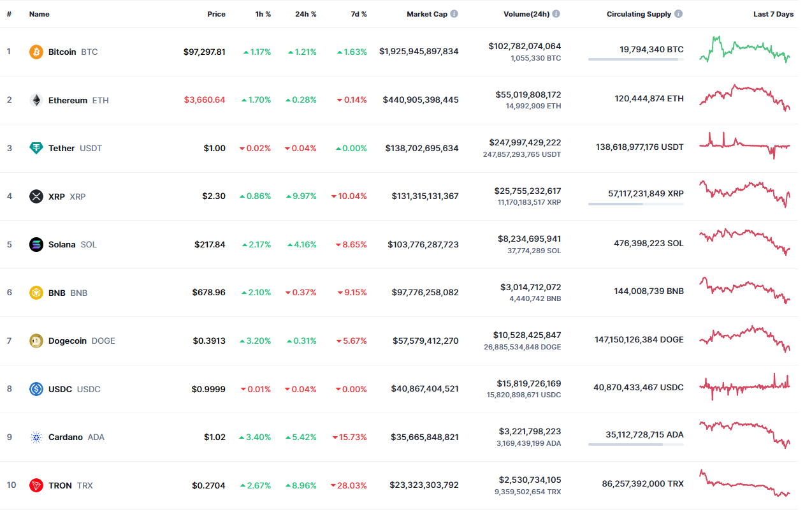Click Cardano 7d change 15.73%
This screenshot has width=812, height=514.
point(349,437)
